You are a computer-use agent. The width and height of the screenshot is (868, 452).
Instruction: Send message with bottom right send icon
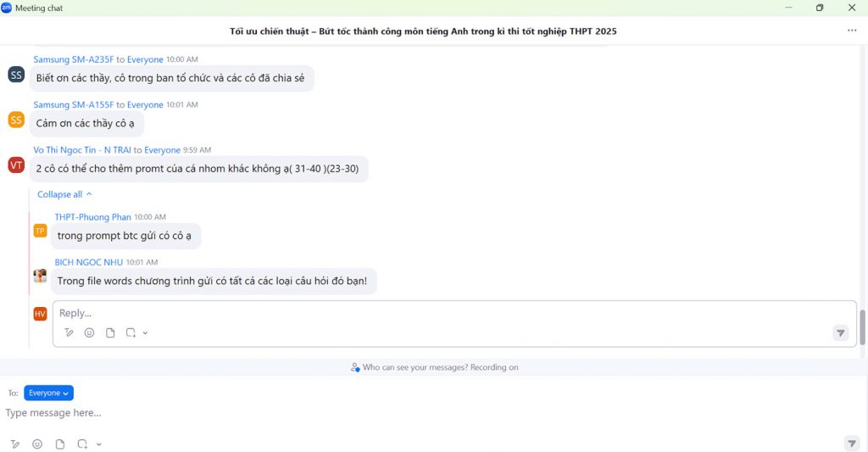coord(851,444)
